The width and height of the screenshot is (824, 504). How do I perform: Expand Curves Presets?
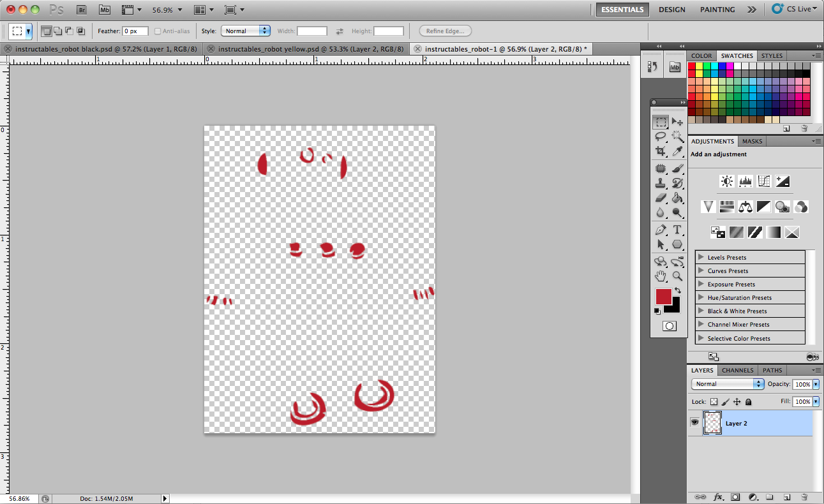[701, 271]
